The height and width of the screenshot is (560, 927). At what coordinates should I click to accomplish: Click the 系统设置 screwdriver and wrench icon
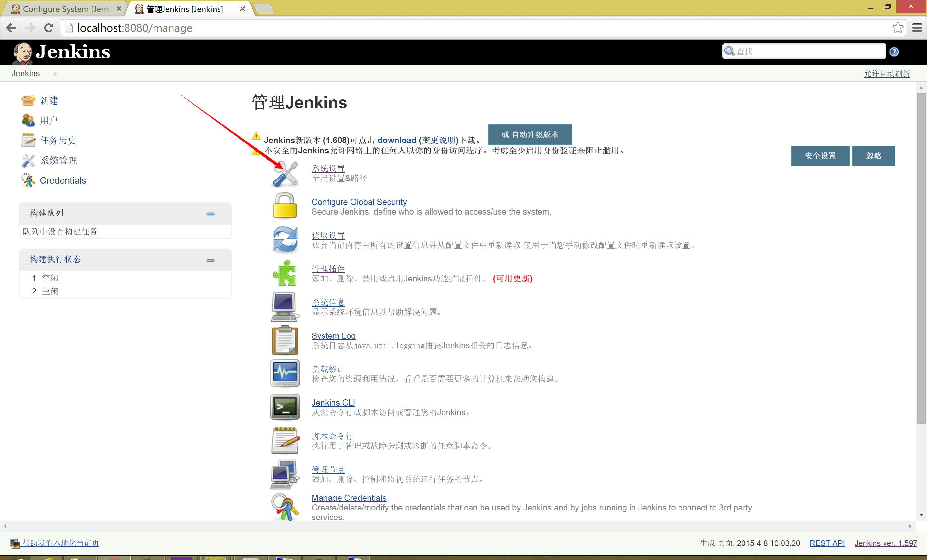tap(285, 174)
